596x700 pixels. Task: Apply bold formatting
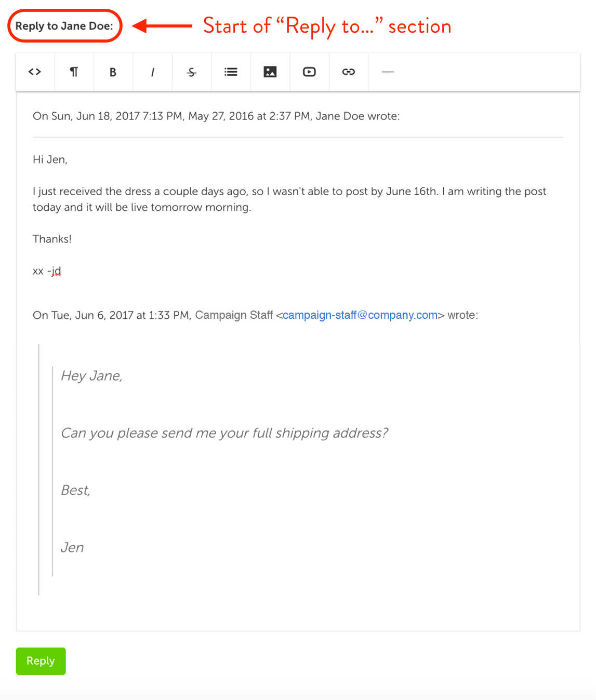tap(113, 72)
